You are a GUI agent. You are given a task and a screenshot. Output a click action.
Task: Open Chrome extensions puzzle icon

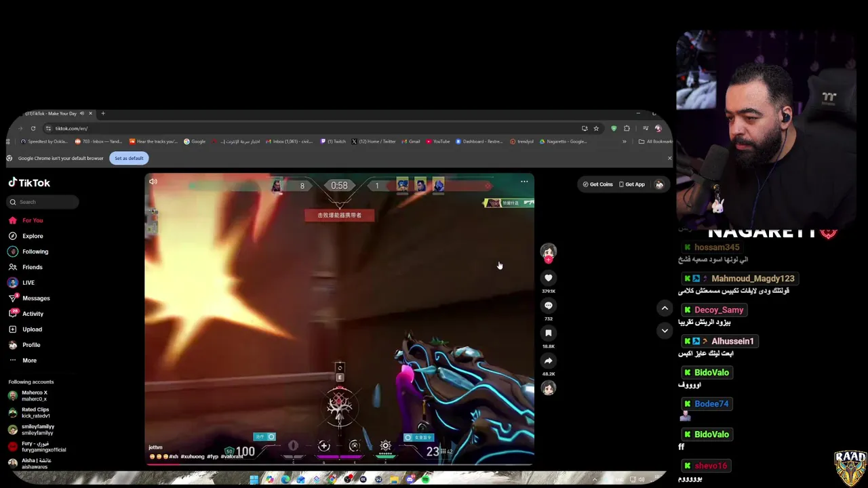627,128
